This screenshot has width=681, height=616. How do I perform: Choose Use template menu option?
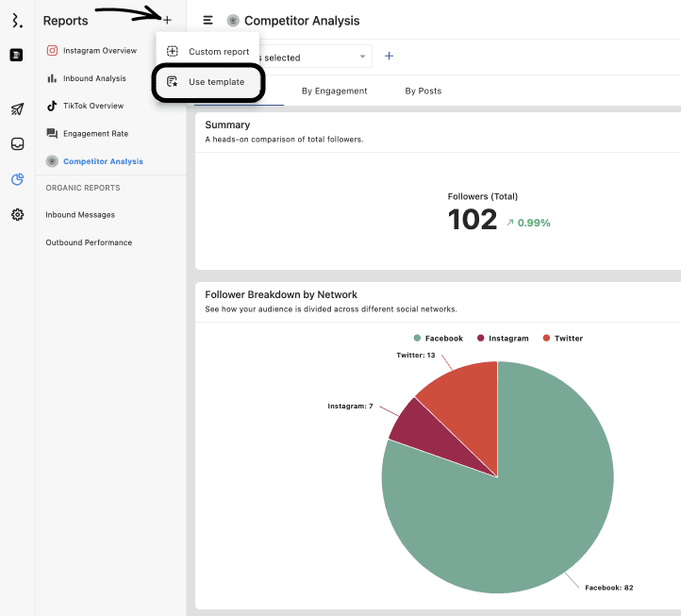(216, 82)
